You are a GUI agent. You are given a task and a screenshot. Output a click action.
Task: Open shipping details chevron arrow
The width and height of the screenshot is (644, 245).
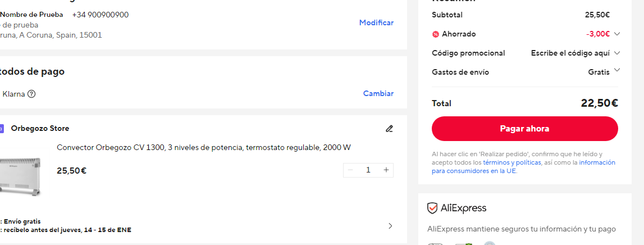[x=390, y=226]
